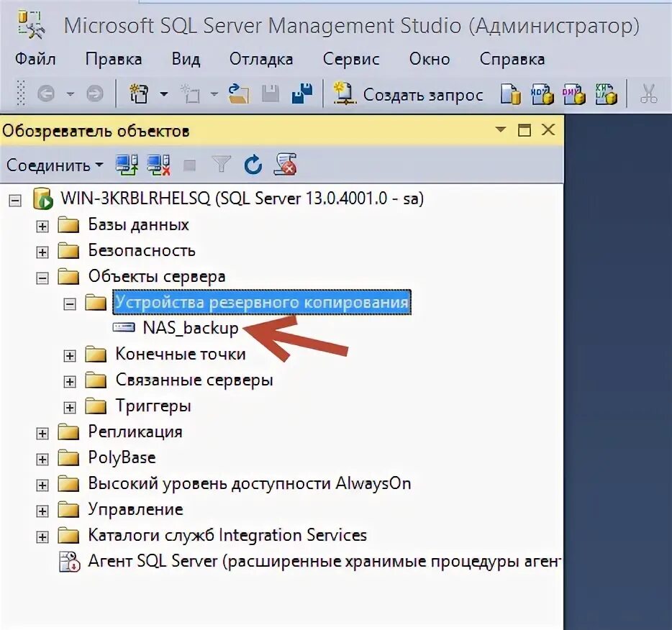Viewport: 672px width, 630px height.
Task: Select the Репликация folder
Action: pos(135,432)
